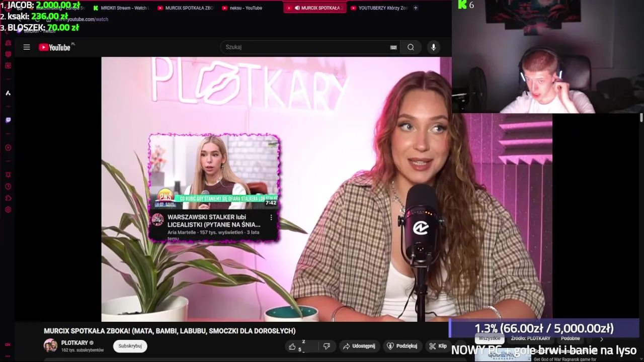Open the YouTube guide hamburger menu
This screenshot has width=644, height=362.
[x=27, y=47]
